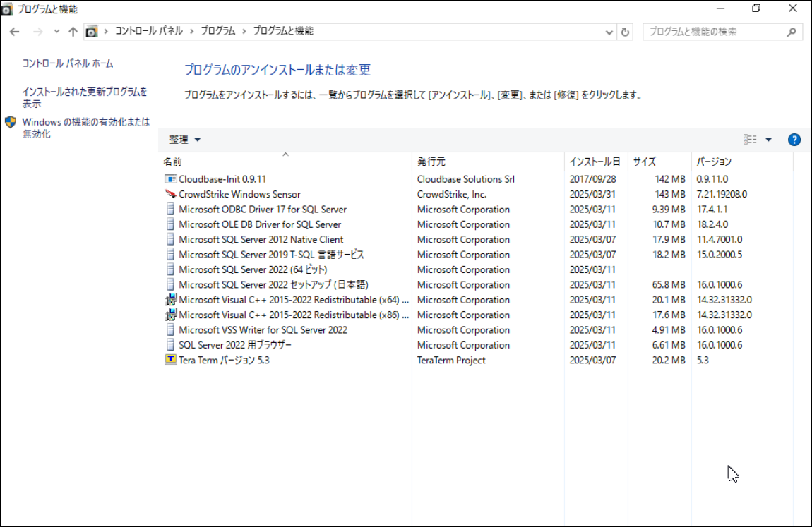The height and width of the screenshot is (527, 812).
Task: Click the CrowdStrike Windows Sensor icon
Action: 170,194
